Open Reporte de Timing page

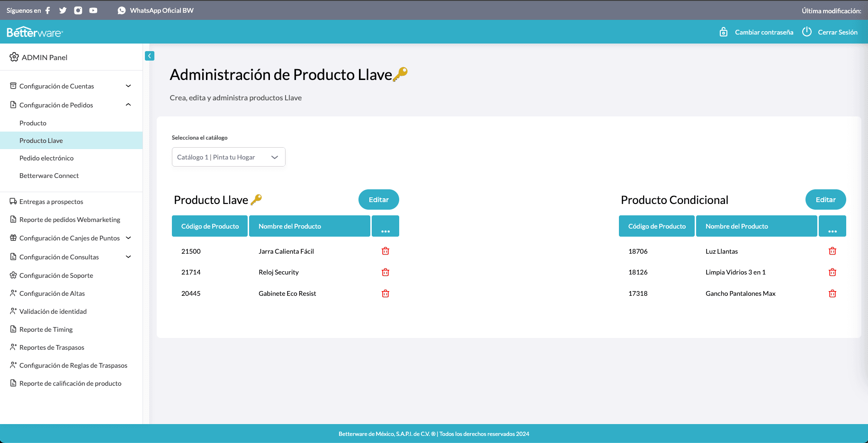coord(46,329)
